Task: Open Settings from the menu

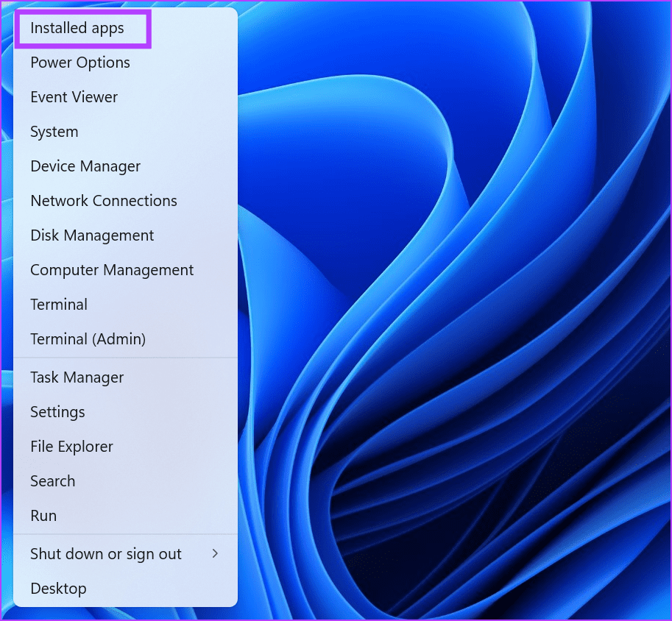Action: (57, 411)
